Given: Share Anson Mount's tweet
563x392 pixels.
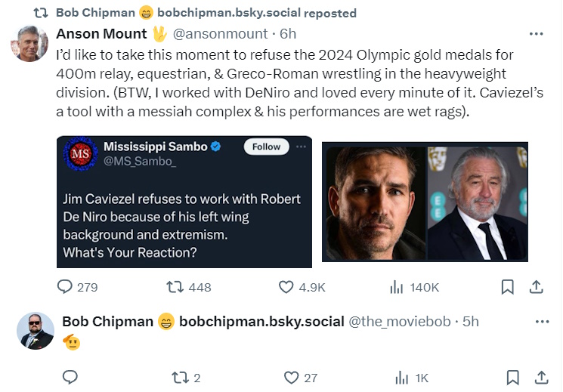Looking at the screenshot, I should pos(536,287).
